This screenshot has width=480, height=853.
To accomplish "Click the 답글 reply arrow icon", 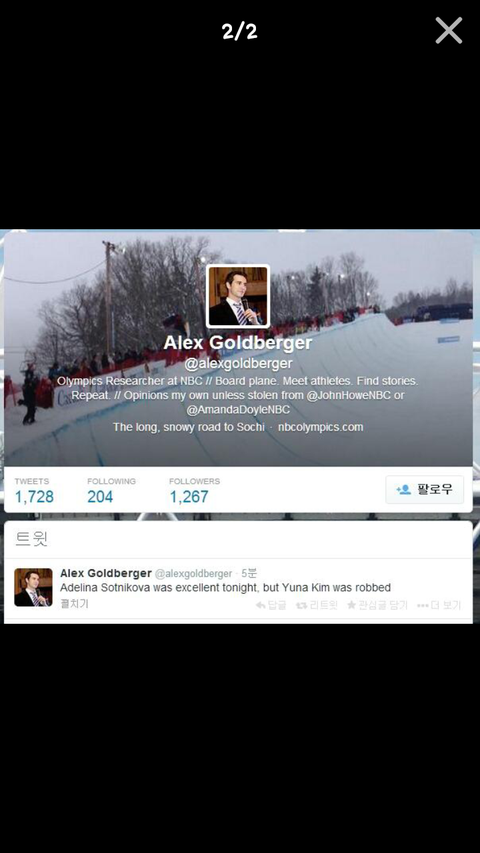I will 261,605.
